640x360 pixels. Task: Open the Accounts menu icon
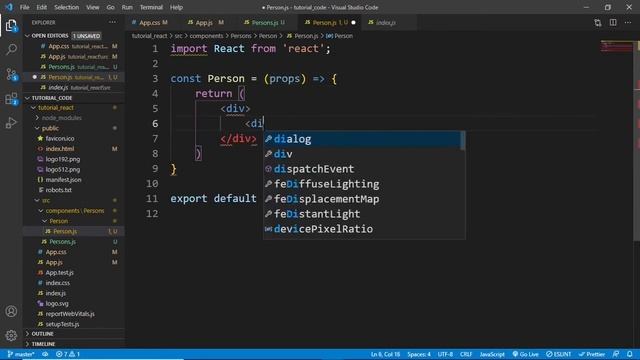click(11, 311)
